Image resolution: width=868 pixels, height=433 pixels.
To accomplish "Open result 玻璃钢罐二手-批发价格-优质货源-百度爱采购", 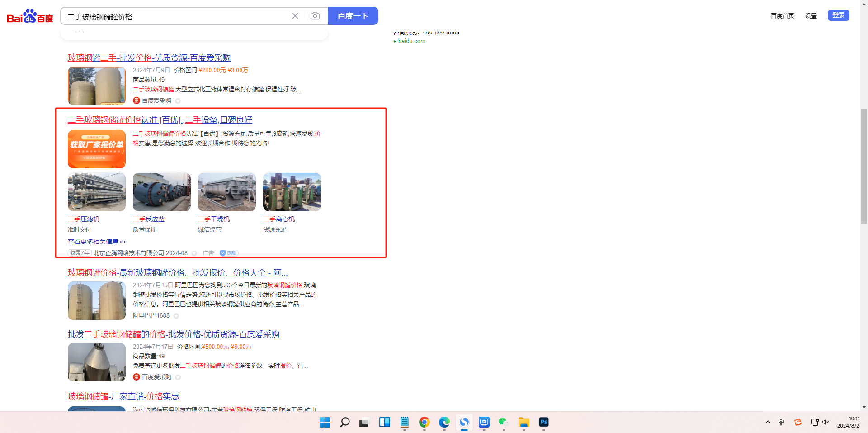I will coord(149,57).
